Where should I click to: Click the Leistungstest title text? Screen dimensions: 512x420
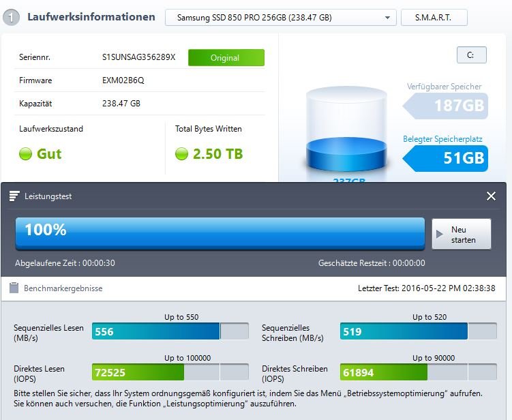48,196
